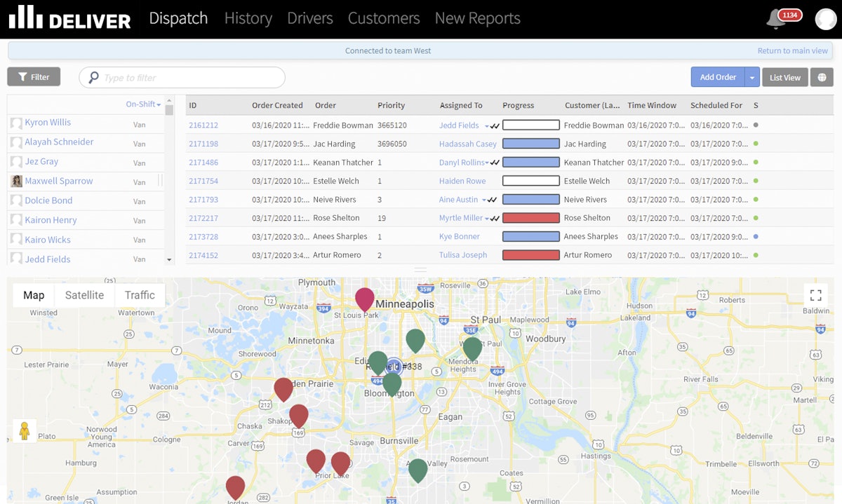This screenshot has height=504, width=842.
Task: Switch map to Satellite view
Action: coord(84,295)
